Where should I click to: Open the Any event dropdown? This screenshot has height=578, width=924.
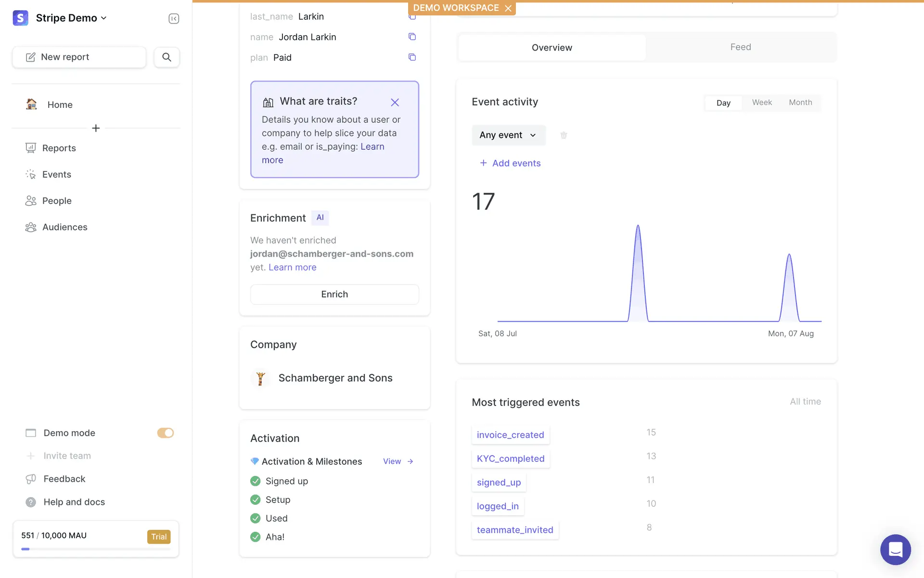(x=508, y=135)
